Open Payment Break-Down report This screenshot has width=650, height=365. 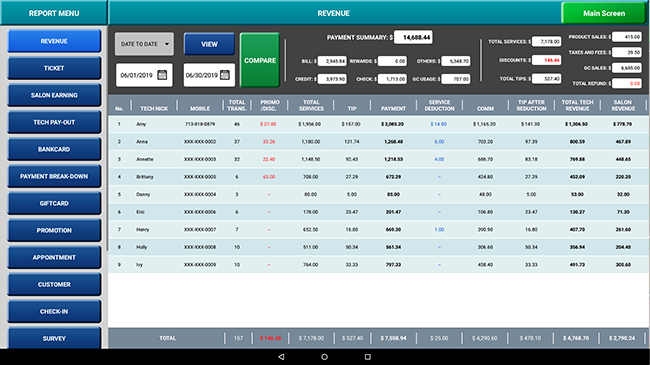[54, 176]
